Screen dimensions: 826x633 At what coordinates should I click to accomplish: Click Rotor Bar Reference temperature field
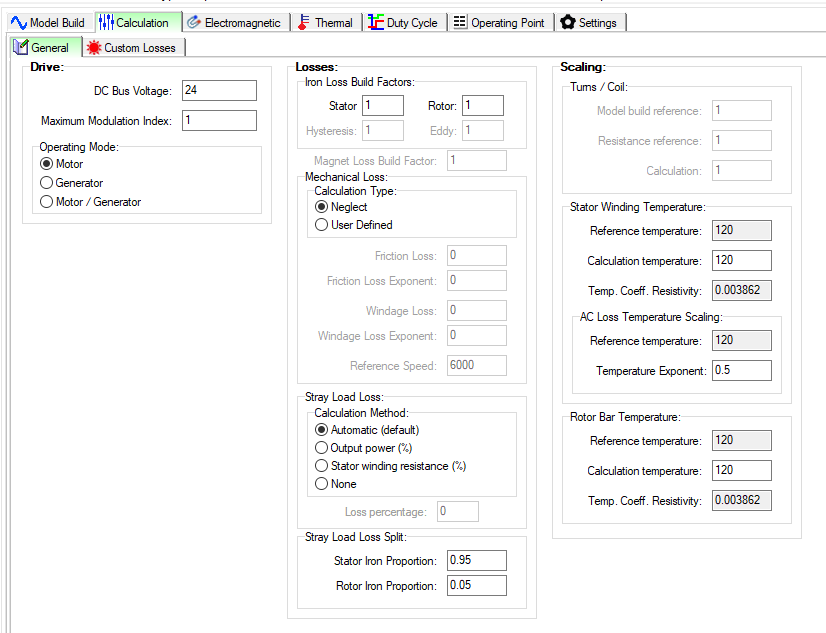tap(742, 440)
